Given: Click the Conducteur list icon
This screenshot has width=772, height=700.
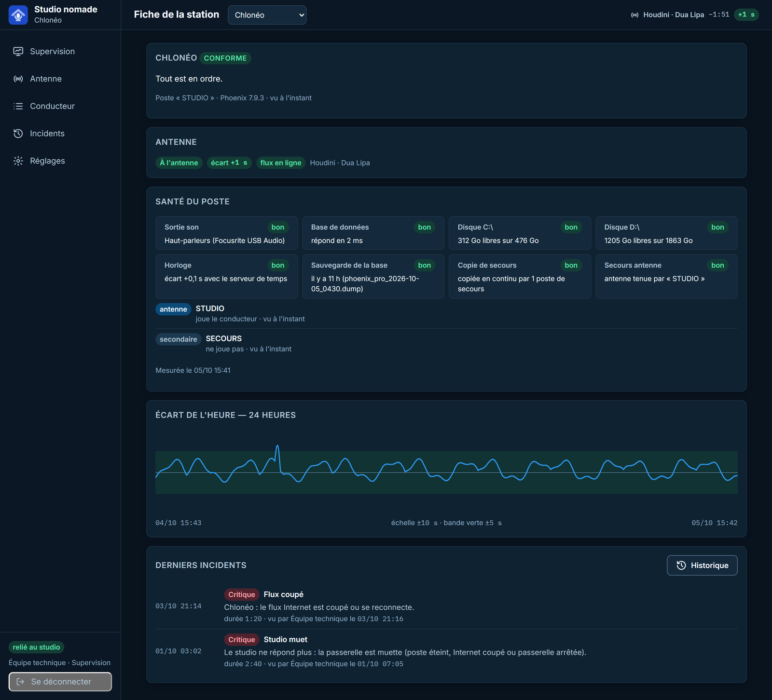Looking at the screenshot, I should (x=18, y=106).
